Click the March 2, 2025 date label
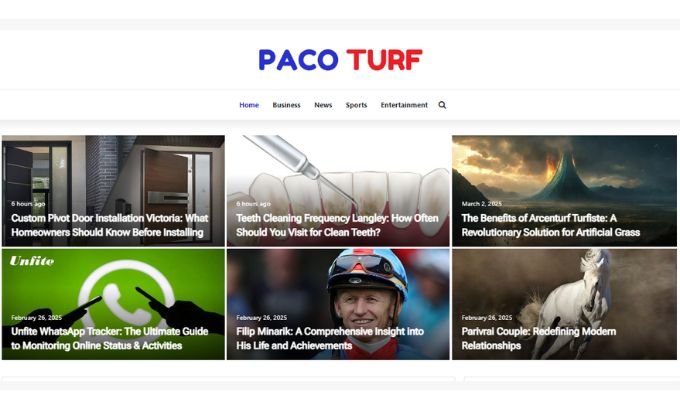Image resolution: width=680 pixels, height=409 pixels. click(x=481, y=203)
